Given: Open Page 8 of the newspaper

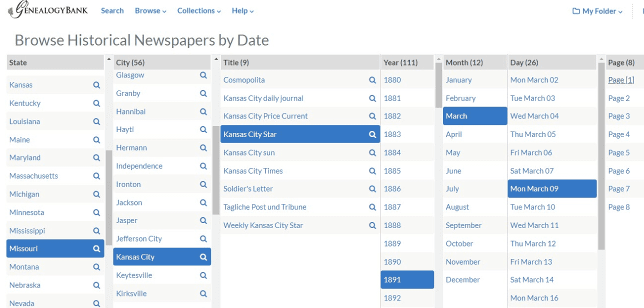Looking at the screenshot, I should point(619,207).
